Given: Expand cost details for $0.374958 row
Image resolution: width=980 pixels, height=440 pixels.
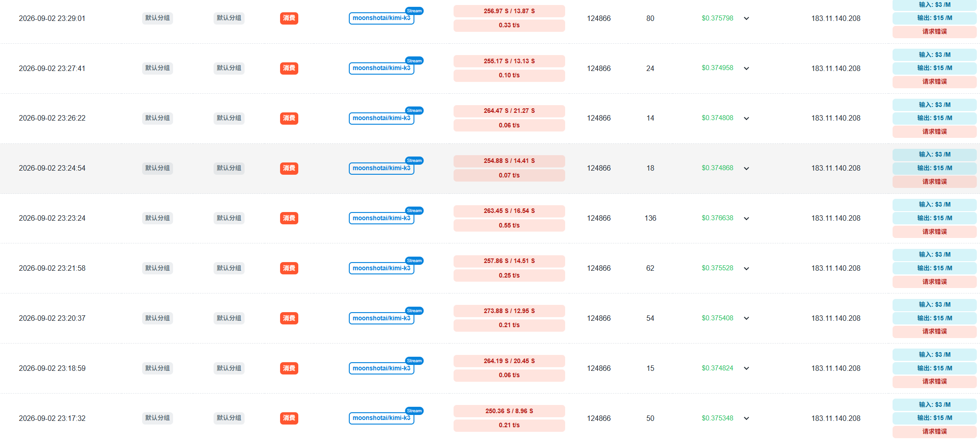Looking at the screenshot, I should (x=746, y=69).
